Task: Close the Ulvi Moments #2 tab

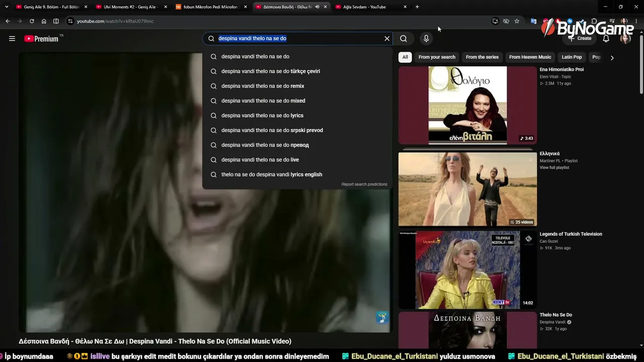Action: (x=166, y=7)
